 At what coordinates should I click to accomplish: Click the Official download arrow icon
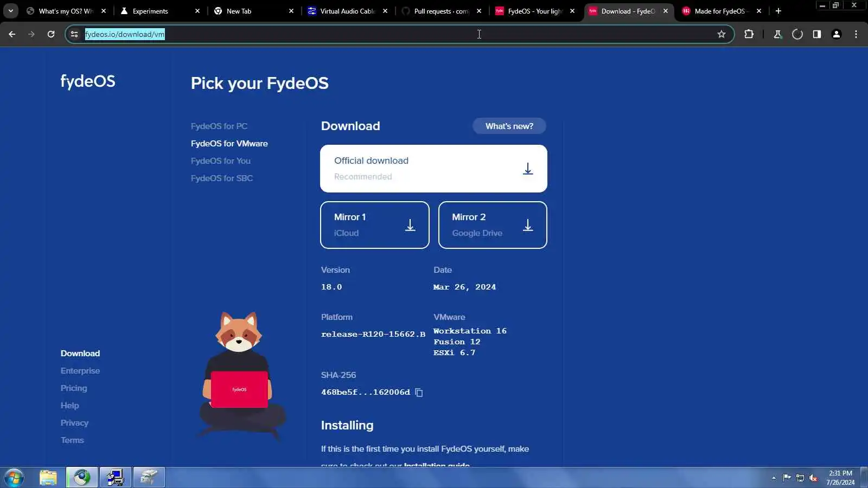(528, 169)
